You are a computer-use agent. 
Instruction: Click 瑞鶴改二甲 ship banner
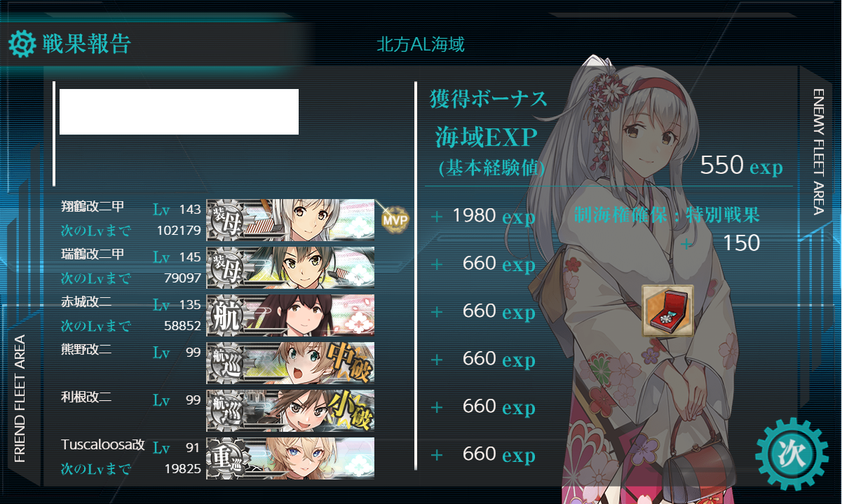(x=290, y=267)
